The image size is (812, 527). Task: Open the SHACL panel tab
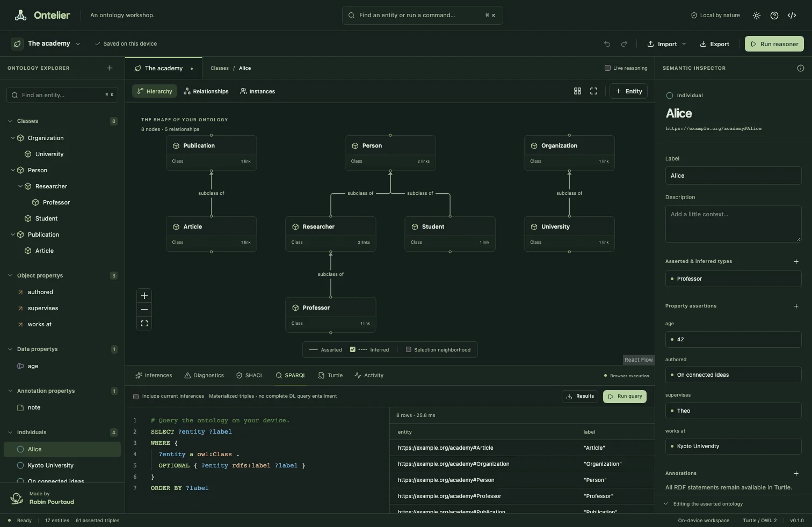[250, 376]
